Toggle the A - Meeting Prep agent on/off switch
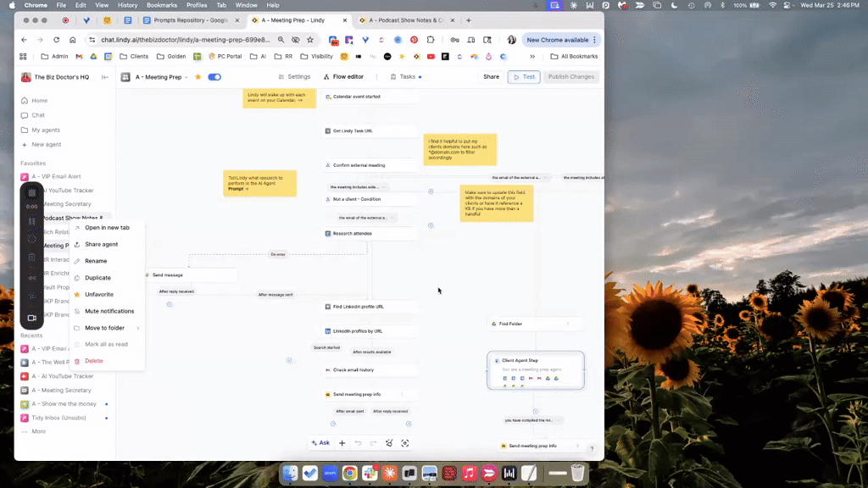The image size is (868, 488). point(214,77)
